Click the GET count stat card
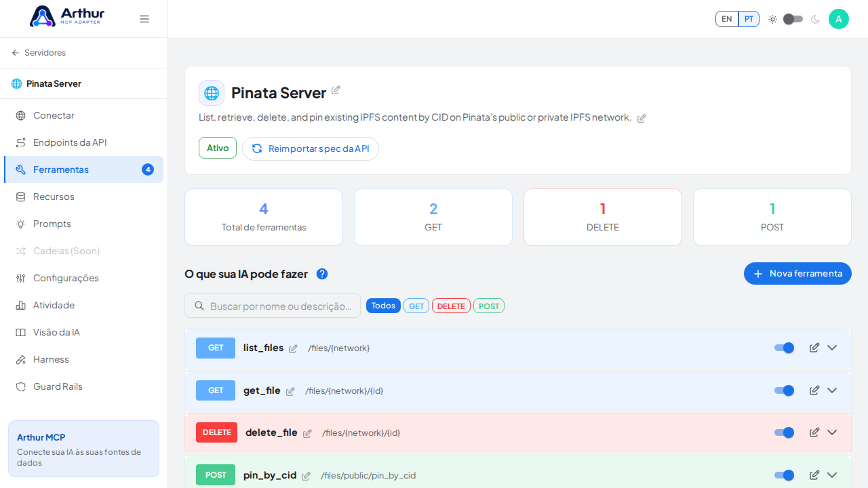 [x=433, y=217]
